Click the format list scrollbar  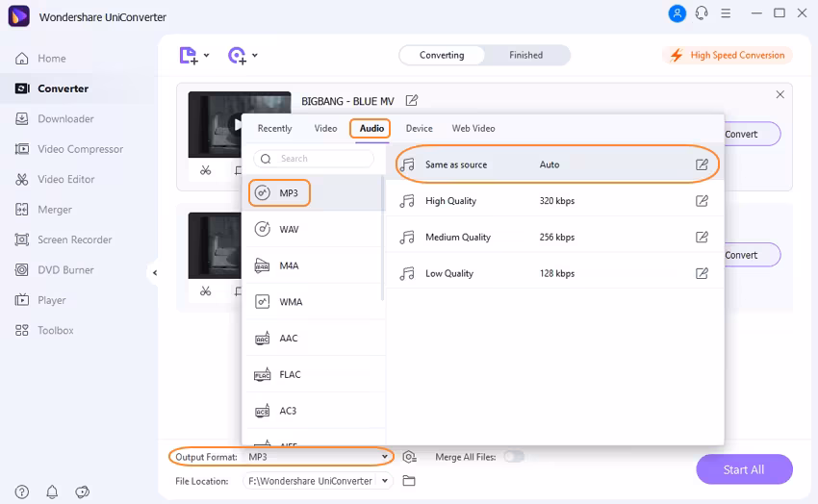[x=382, y=239]
